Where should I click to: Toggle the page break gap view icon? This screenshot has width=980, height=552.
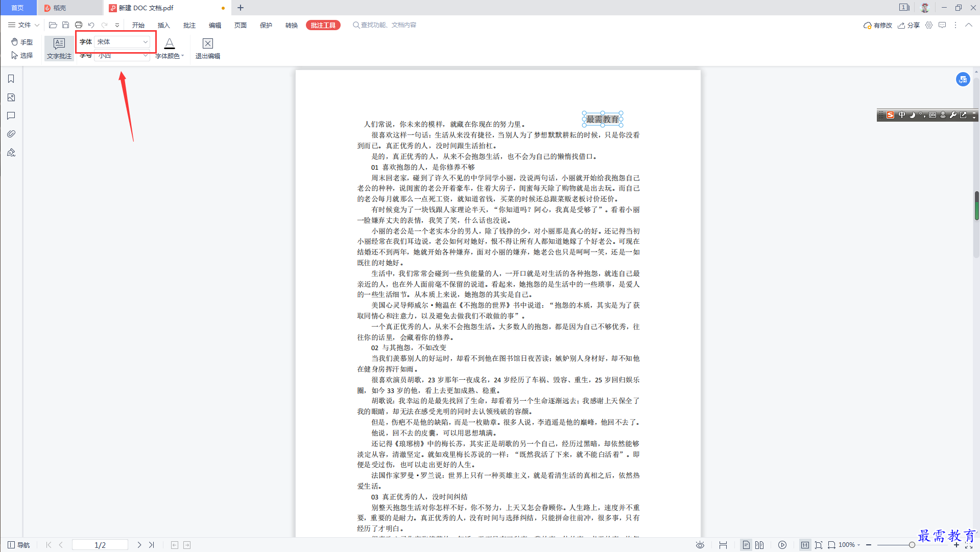[x=723, y=545]
